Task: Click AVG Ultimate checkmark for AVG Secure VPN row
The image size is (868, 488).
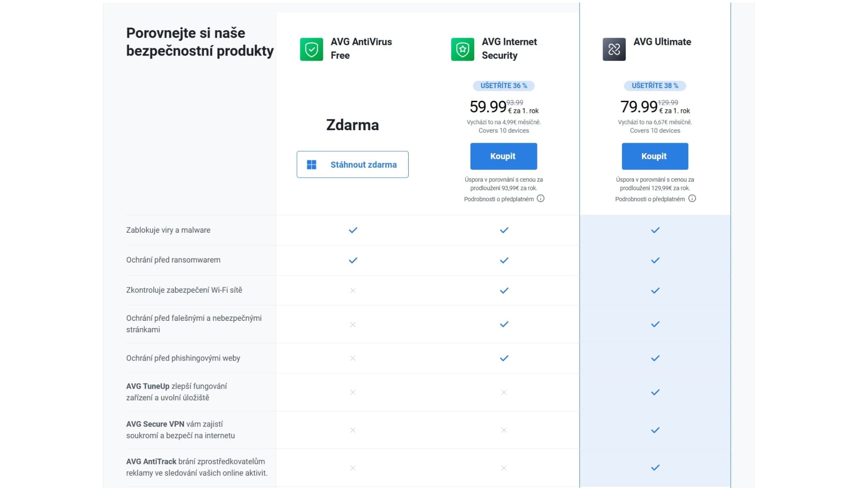Action: tap(655, 430)
